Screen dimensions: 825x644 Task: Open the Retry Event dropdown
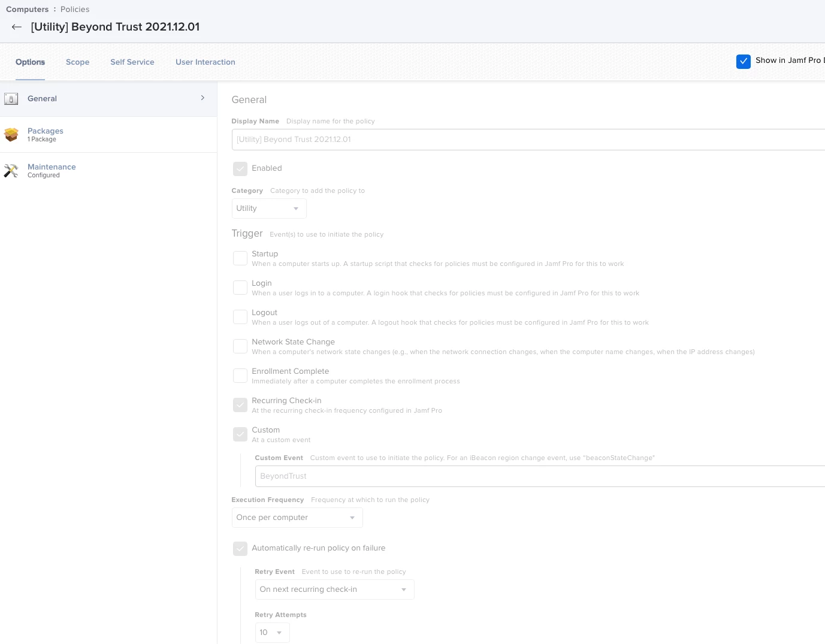(x=334, y=589)
